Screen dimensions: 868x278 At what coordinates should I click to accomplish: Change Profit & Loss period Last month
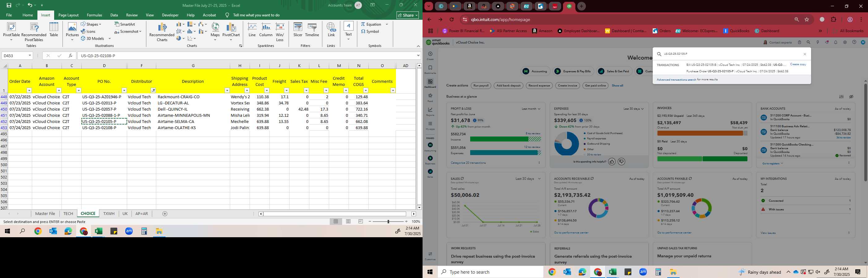(x=531, y=109)
